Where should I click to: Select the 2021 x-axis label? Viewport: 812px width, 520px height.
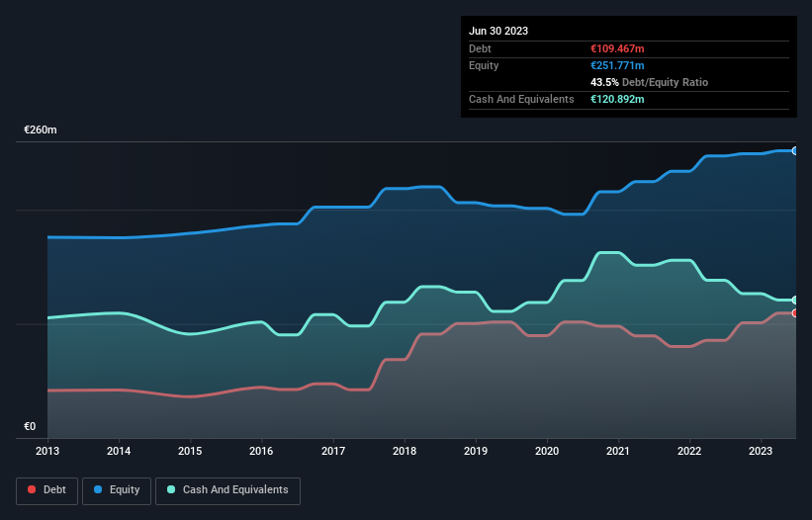point(618,451)
